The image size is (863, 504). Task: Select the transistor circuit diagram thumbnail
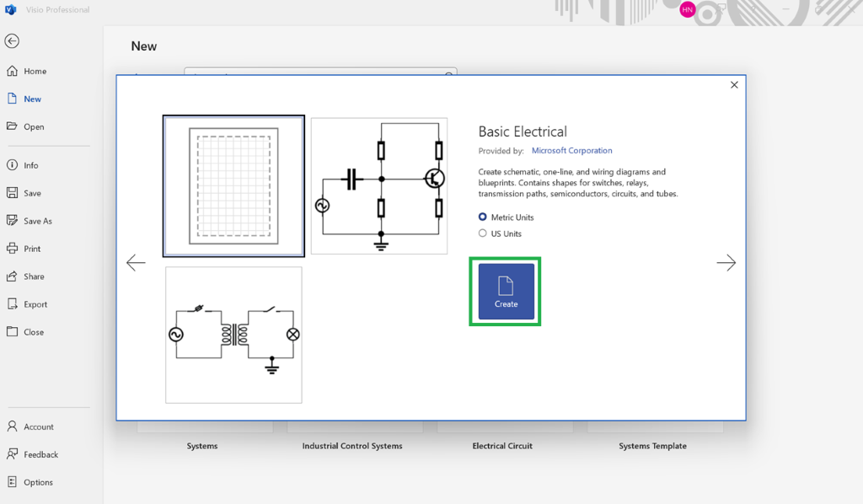tap(379, 186)
